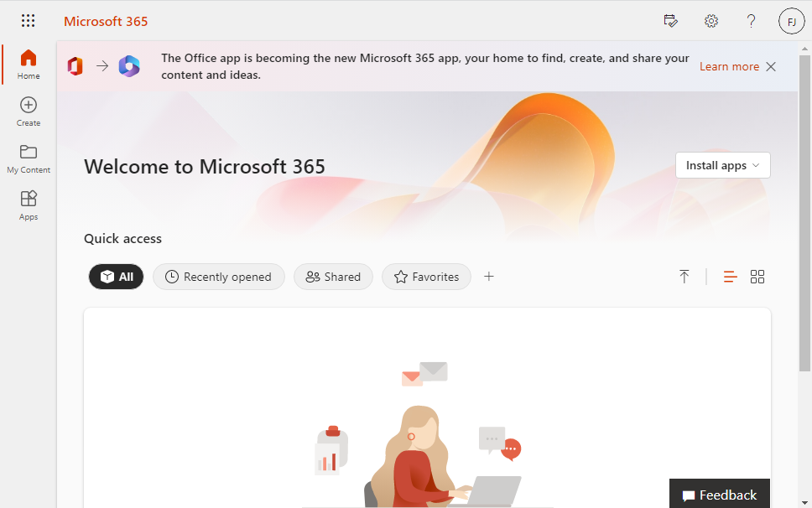
Task: Select the All filter pill
Action: (x=116, y=277)
